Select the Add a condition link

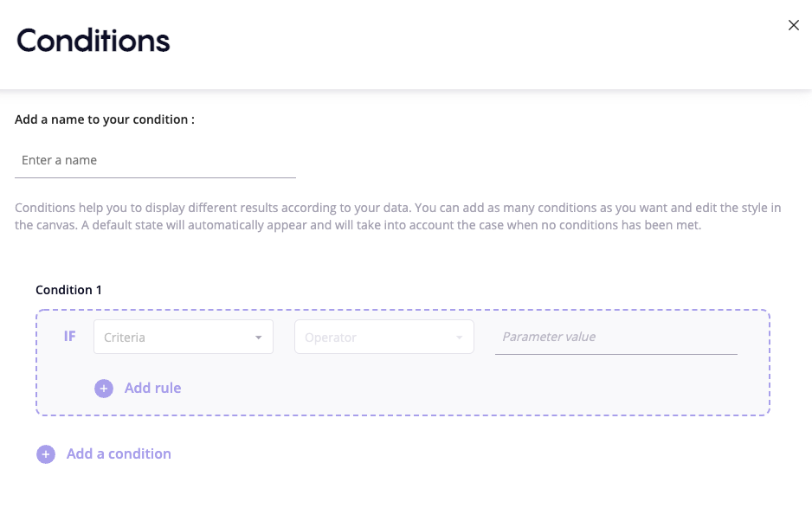[119, 454]
